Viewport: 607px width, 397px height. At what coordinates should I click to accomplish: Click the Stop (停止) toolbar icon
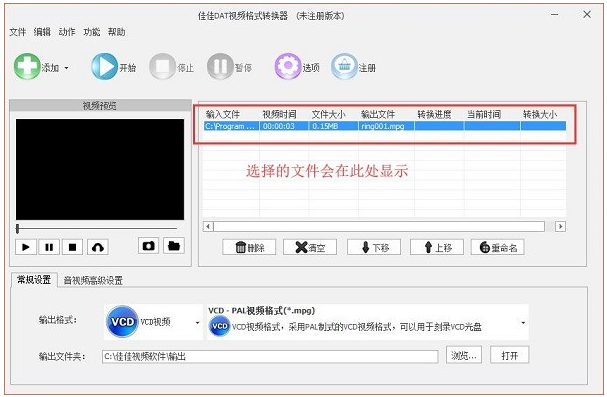point(162,67)
